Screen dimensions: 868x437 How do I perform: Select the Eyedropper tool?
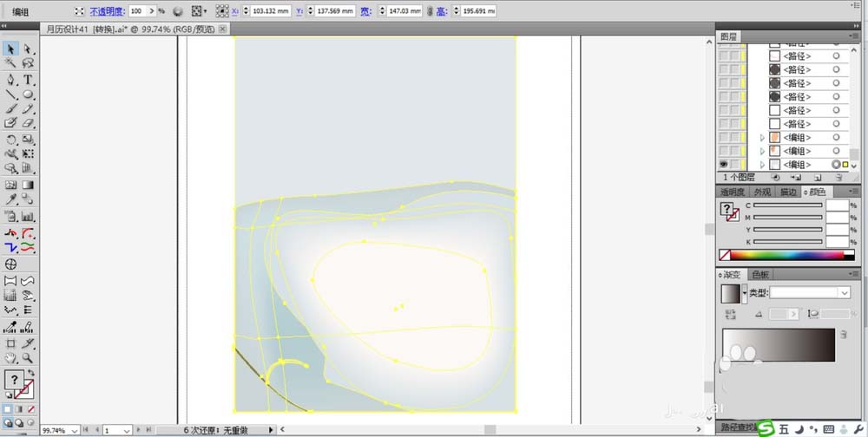11,199
